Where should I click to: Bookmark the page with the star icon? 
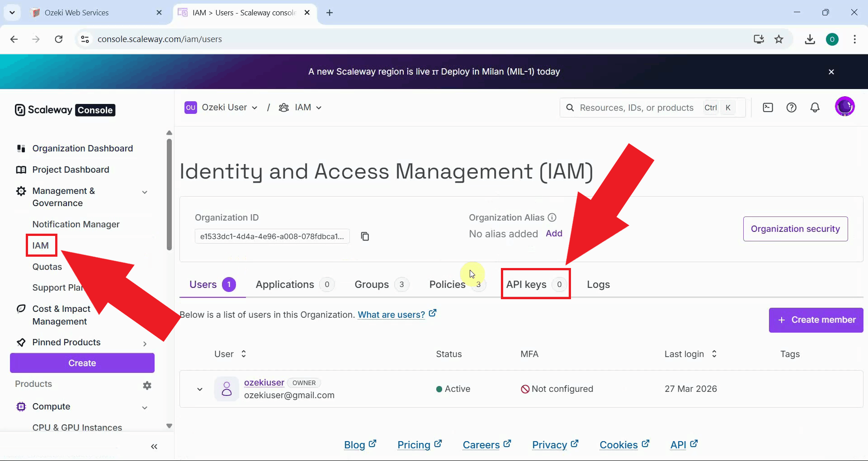[x=779, y=39]
